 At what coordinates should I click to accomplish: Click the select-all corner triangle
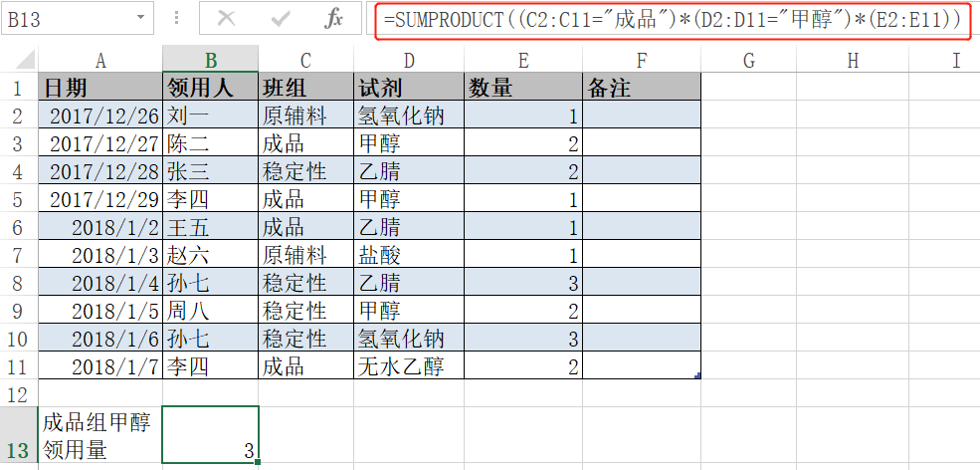coord(20,61)
